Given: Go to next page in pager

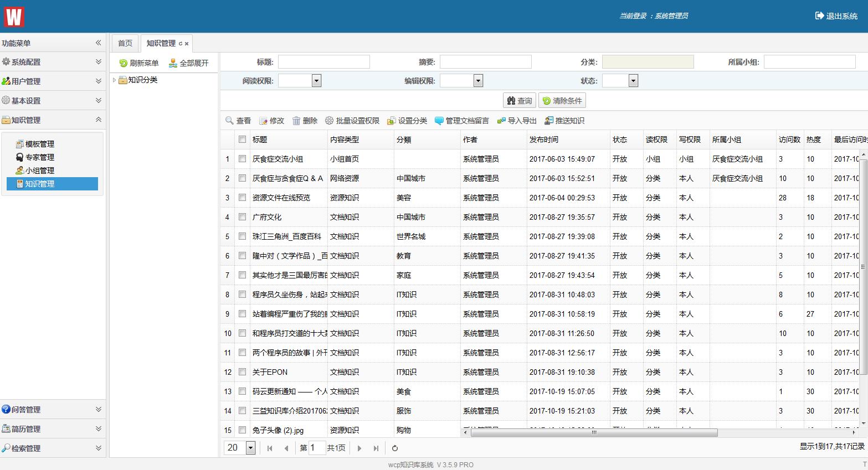Looking at the screenshot, I should (359, 448).
